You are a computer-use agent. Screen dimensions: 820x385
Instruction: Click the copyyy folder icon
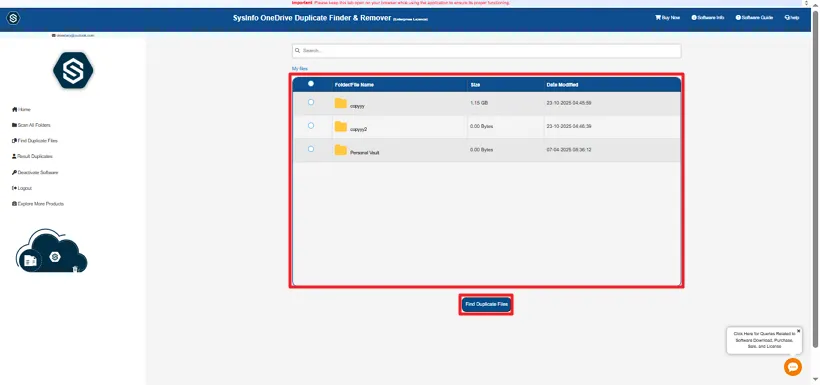(340, 103)
